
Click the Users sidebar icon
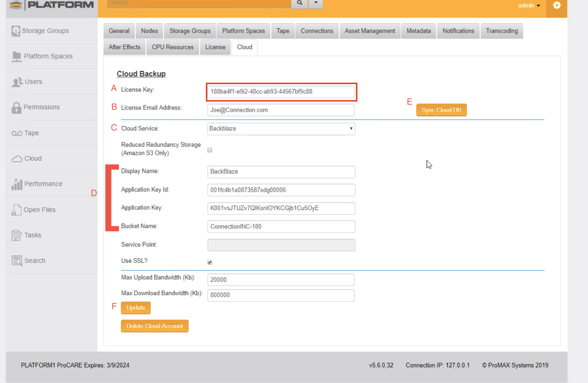17,82
